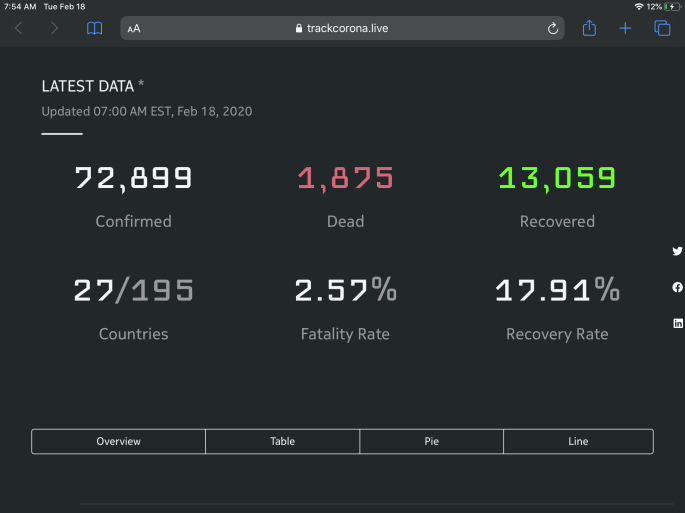Click the 13,059 Recovered count
The height and width of the screenshot is (513, 685).
(x=557, y=179)
